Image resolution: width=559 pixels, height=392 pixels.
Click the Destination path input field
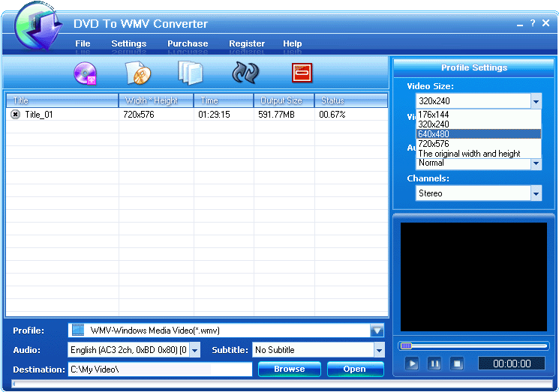coord(160,369)
